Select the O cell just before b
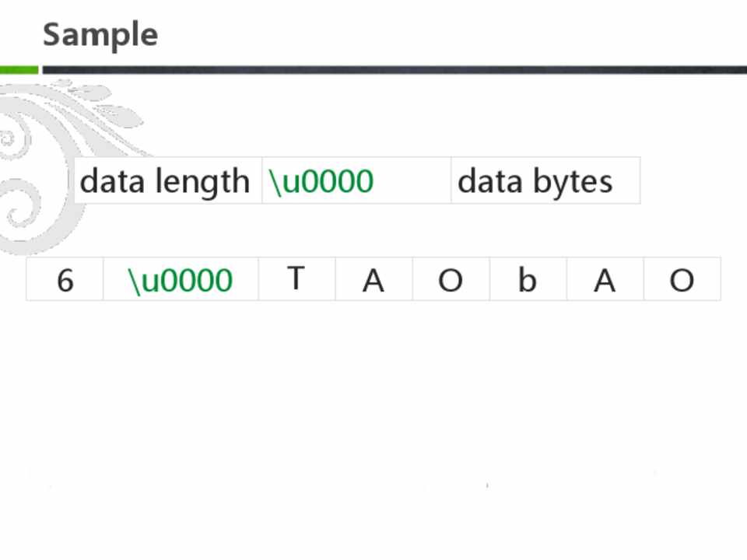Viewport: 747px width, 560px height. [451, 280]
